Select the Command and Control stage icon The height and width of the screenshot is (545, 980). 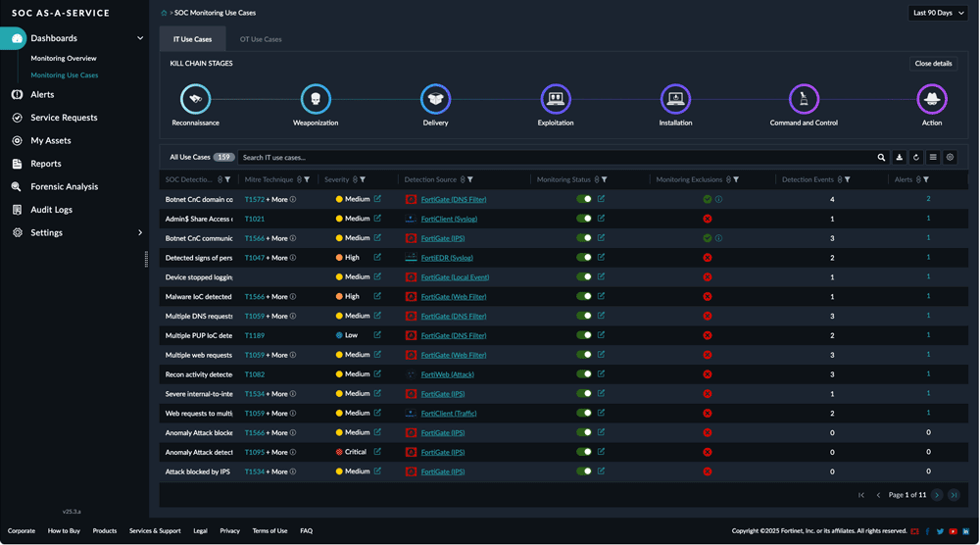(804, 99)
